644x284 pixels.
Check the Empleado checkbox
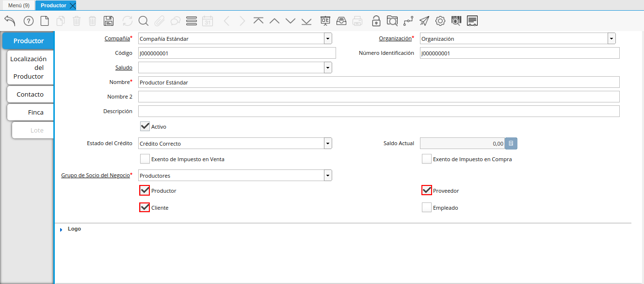(x=426, y=207)
